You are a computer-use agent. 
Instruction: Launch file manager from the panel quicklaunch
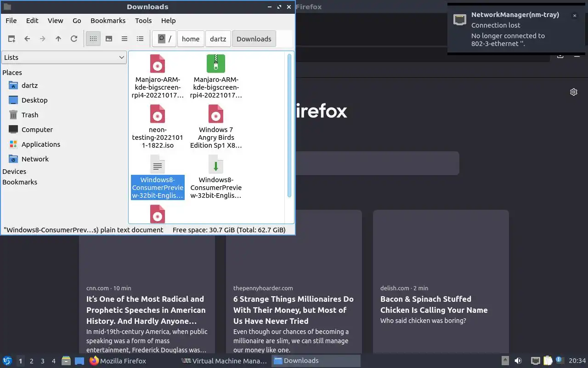(66, 361)
